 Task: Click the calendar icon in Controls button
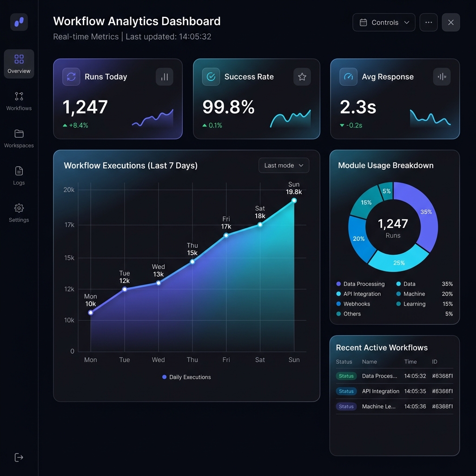pos(363,22)
